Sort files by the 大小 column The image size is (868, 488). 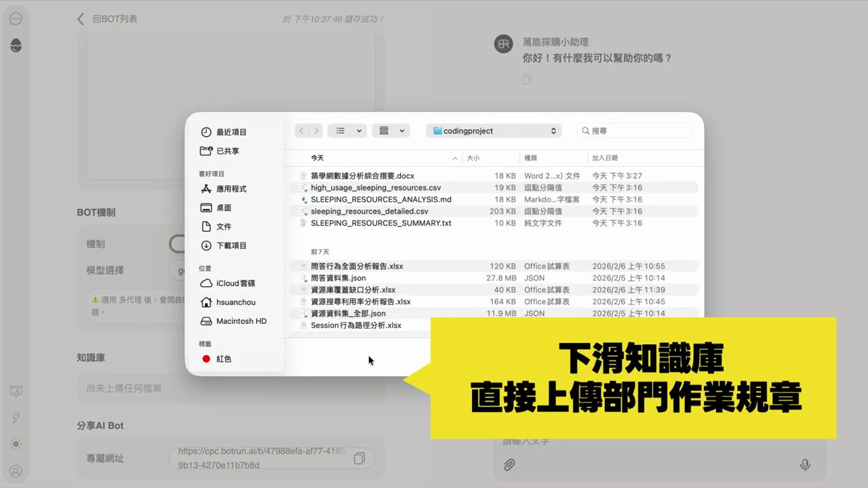click(x=473, y=158)
